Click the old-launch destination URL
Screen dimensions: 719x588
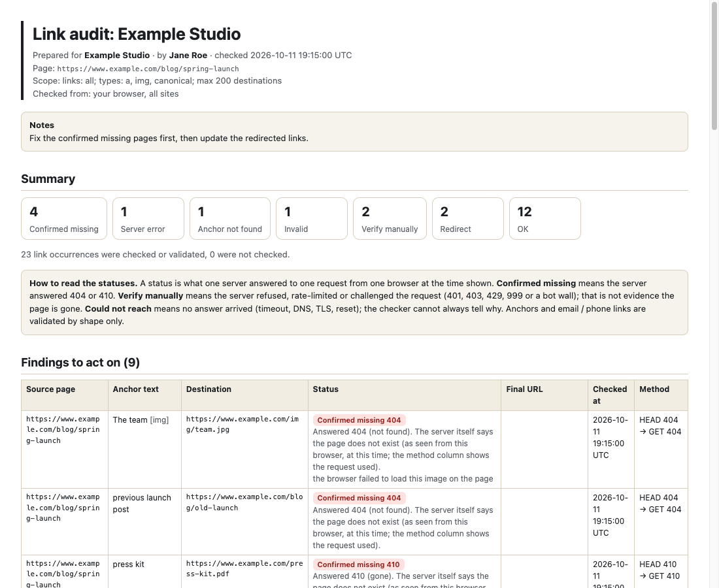(x=244, y=502)
